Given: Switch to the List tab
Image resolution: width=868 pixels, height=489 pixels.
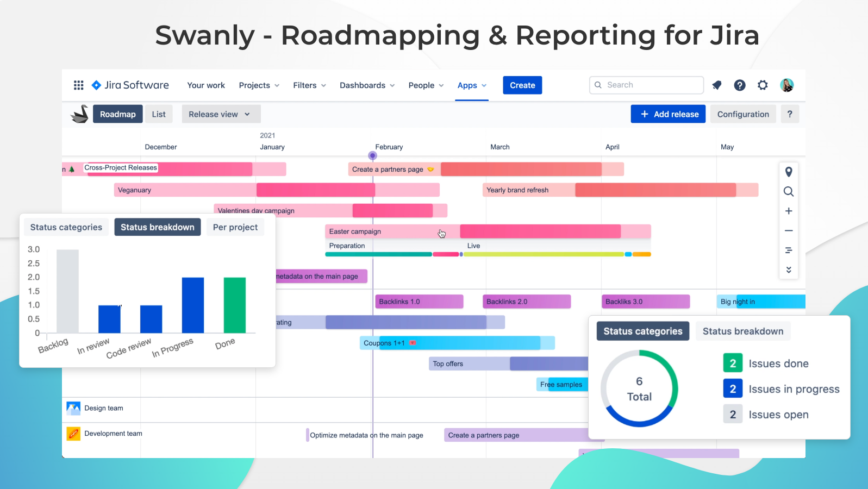Looking at the screenshot, I should 159,114.
